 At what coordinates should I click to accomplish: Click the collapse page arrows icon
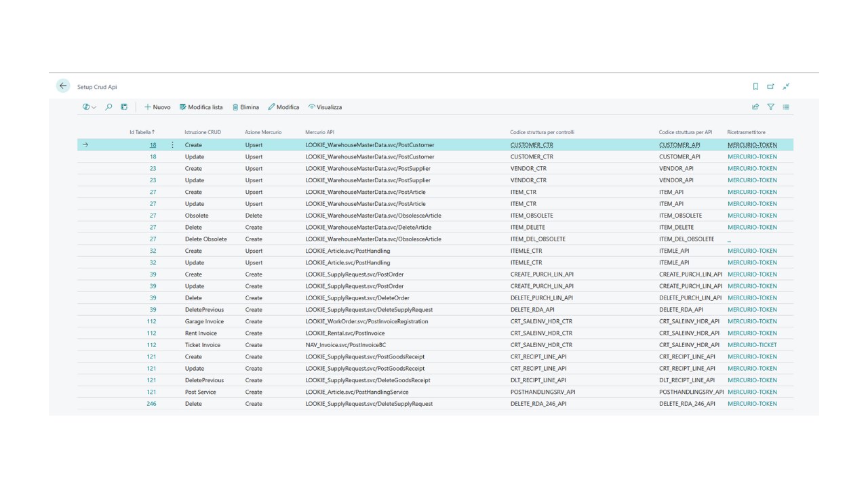(x=786, y=87)
